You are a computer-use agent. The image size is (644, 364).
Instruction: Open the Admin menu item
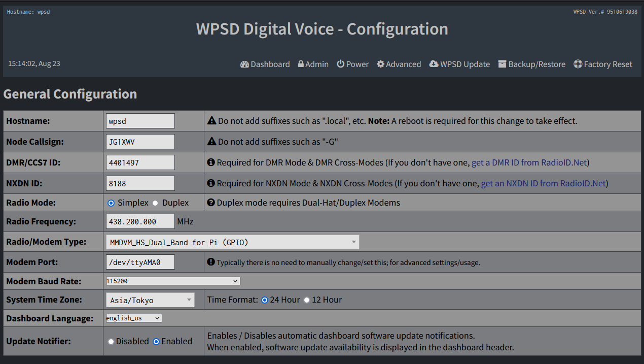313,64
